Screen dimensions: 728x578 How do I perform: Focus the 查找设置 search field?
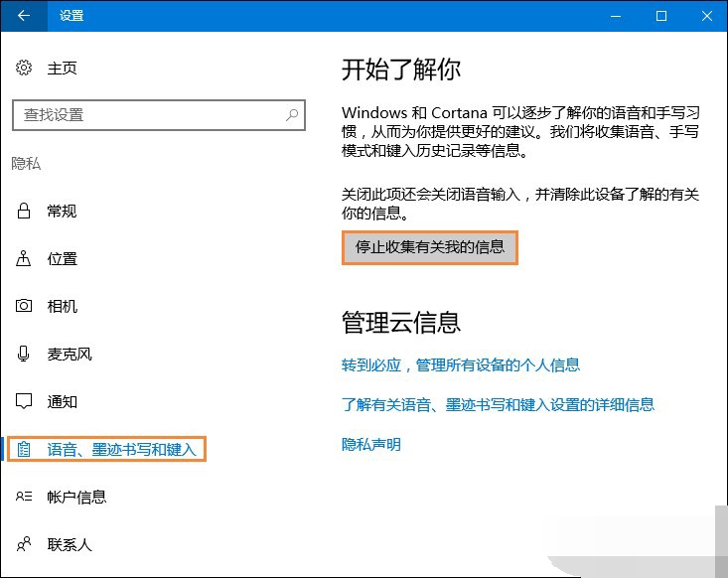coord(149,115)
